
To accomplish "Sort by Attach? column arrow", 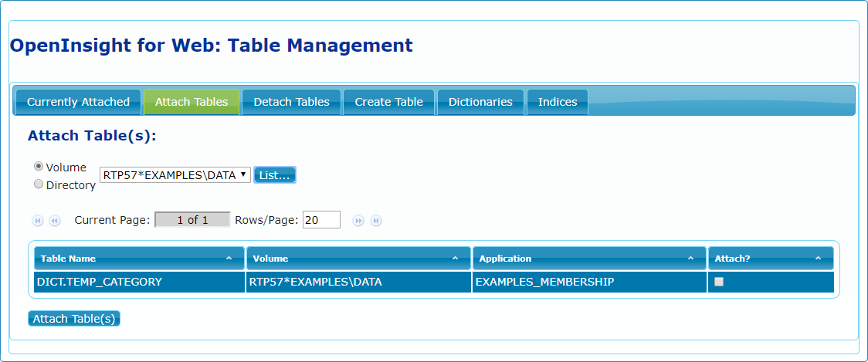I will [x=818, y=259].
